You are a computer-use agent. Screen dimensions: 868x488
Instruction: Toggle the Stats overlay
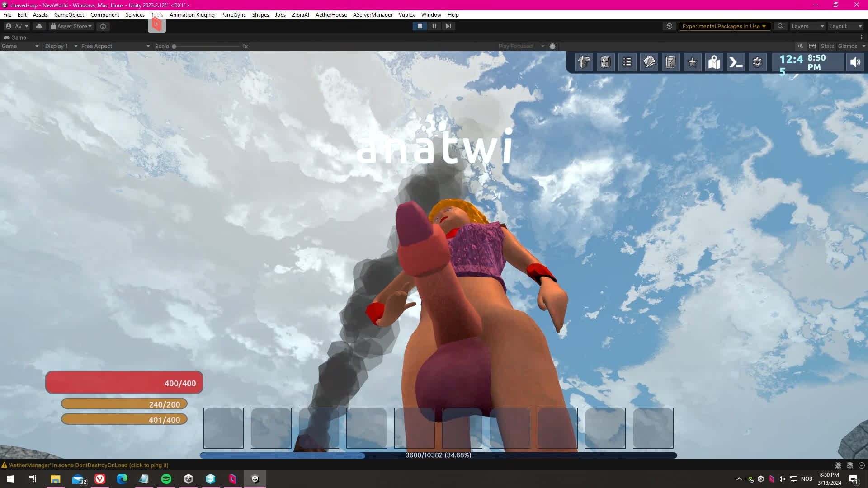click(x=827, y=46)
